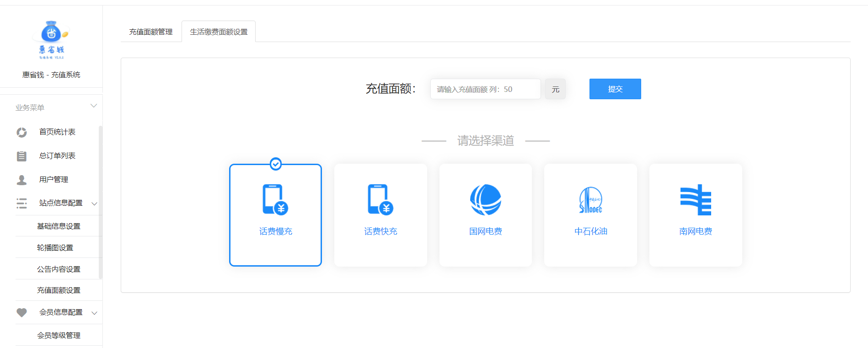
Task: Click the 会员信息配置 heart icon
Action: pos(21,312)
